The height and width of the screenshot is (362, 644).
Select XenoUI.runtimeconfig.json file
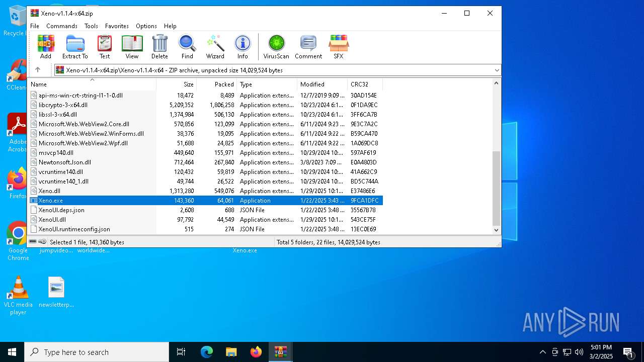(x=74, y=229)
